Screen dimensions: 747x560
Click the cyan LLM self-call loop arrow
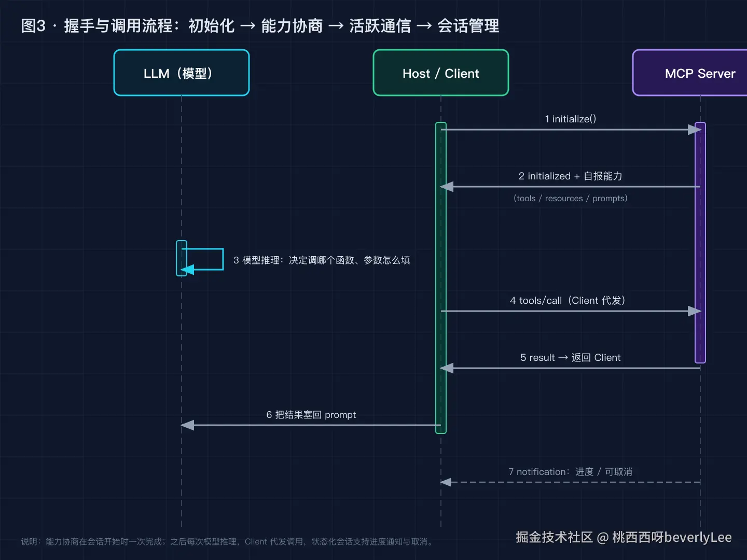[x=202, y=259]
